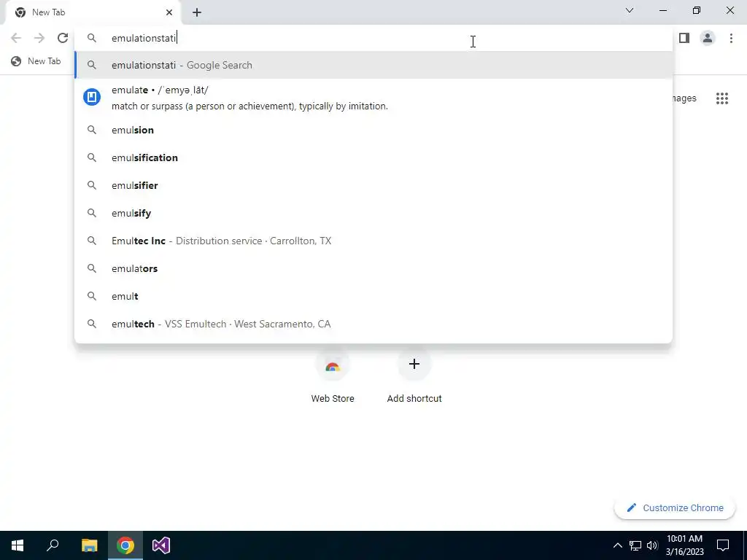Click the browser Forward arrow
The width and height of the screenshot is (747, 560).
click(39, 38)
